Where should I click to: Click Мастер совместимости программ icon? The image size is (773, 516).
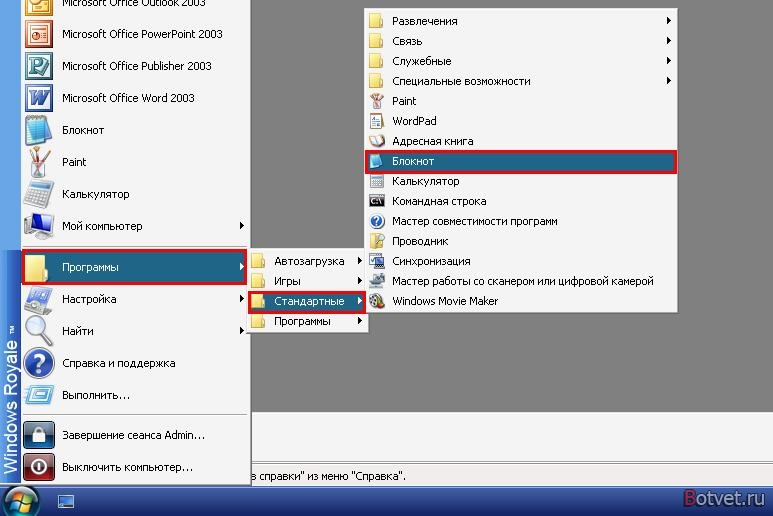[377, 221]
